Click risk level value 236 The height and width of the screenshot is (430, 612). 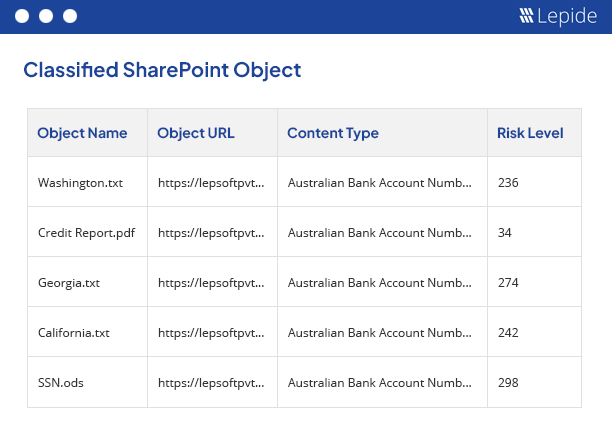point(508,183)
